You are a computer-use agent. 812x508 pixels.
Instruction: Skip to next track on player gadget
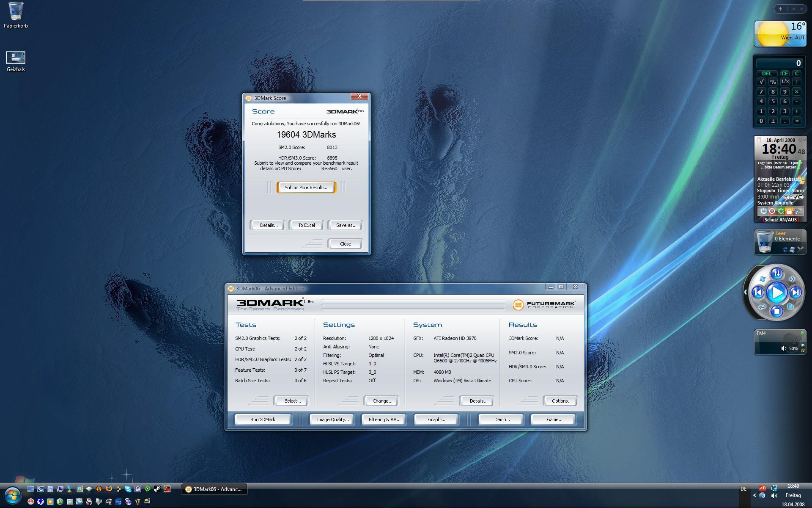796,293
